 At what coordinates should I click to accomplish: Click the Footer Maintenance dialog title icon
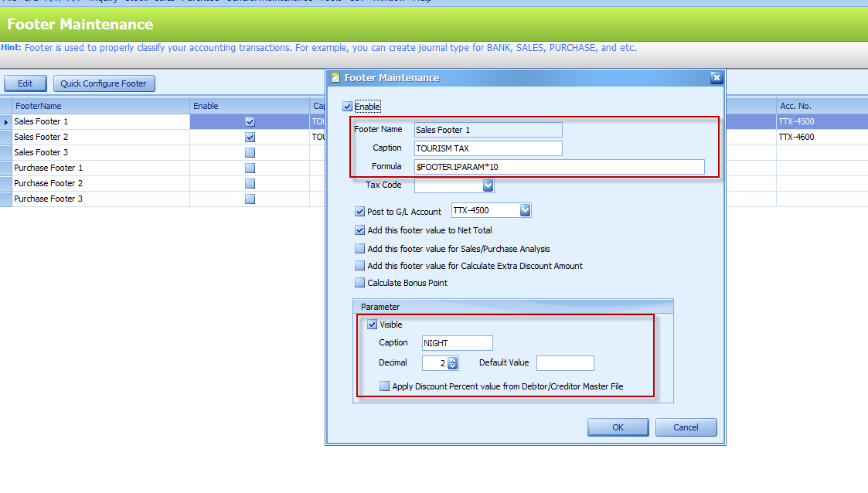(335, 77)
